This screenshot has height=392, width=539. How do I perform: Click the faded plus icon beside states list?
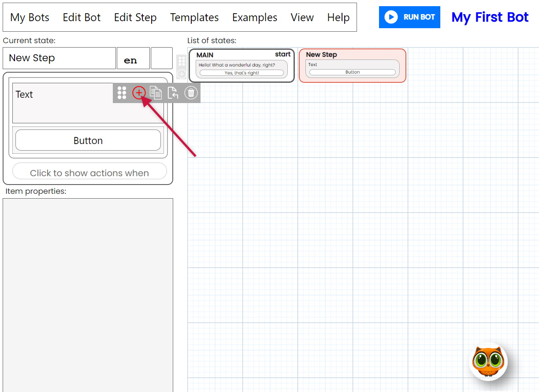(x=182, y=74)
